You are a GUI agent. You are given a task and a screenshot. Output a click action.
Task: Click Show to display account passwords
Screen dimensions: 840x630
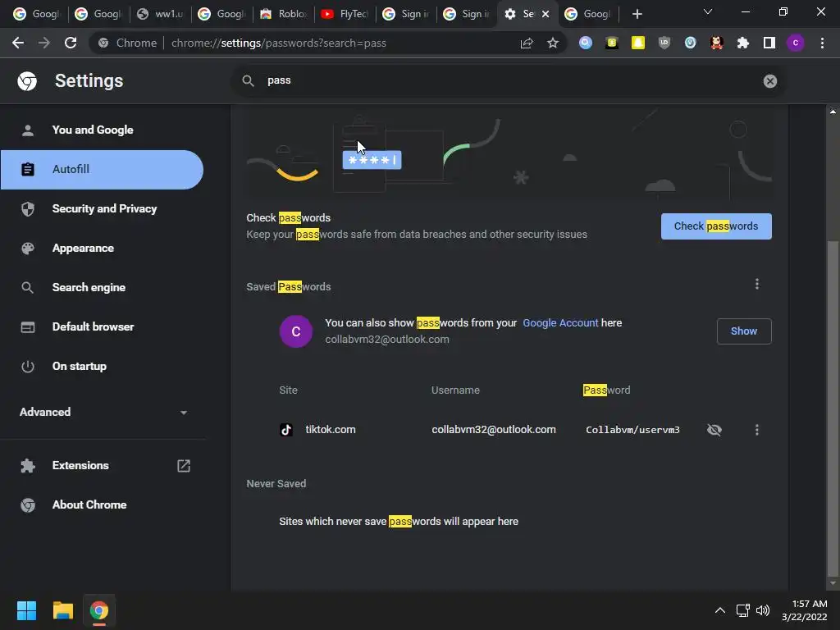(x=743, y=331)
